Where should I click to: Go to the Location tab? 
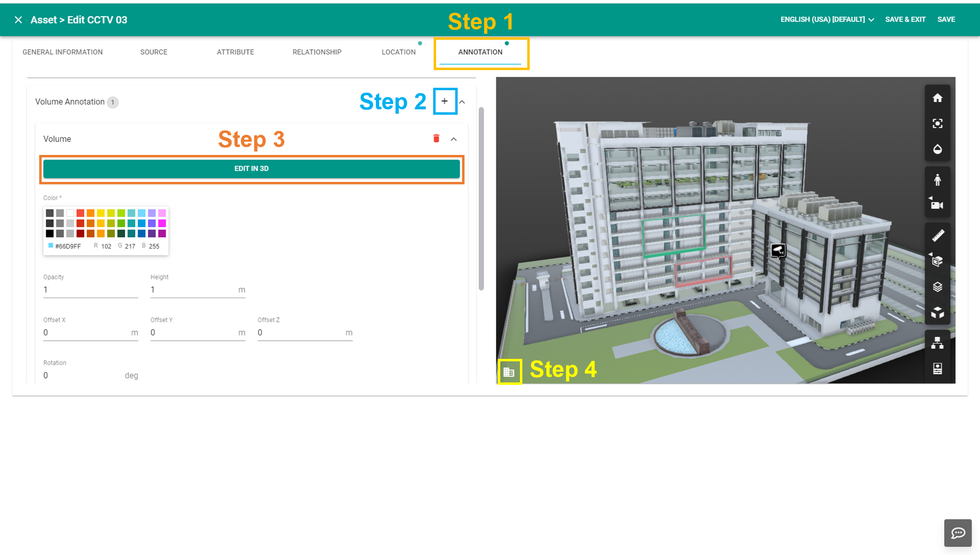pos(399,52)
